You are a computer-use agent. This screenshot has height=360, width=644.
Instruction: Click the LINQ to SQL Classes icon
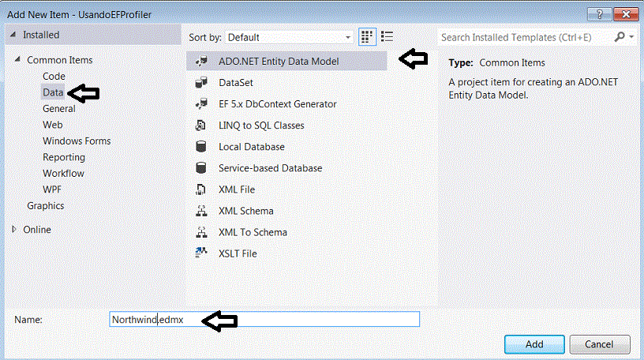click(201, 125)
